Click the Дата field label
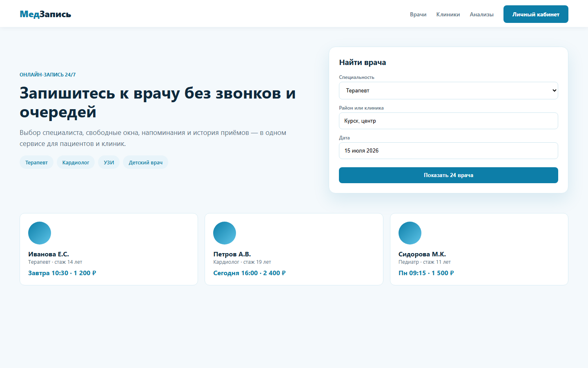This screenshot has width=588, height=368. click(344, 138)
